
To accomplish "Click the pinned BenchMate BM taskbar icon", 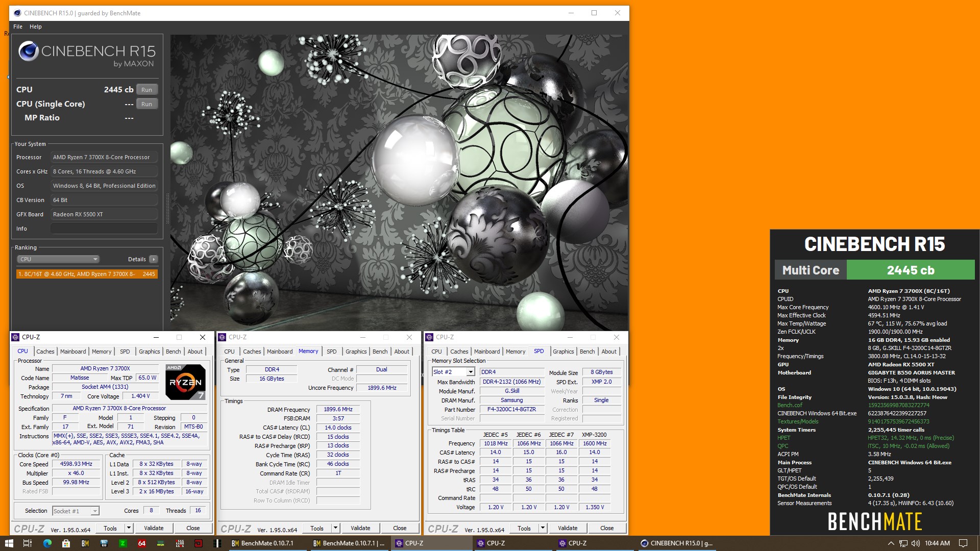I will [x=85, y=543].
